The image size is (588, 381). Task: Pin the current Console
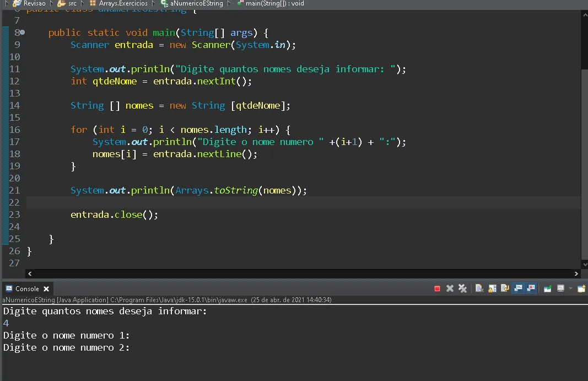(548, 288)
